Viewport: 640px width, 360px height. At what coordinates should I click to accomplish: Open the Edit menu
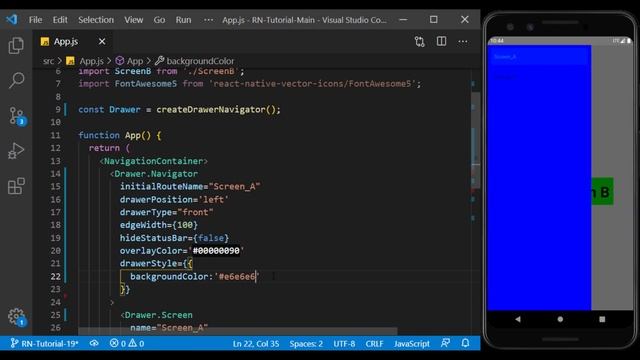click(x=60, y=20)
